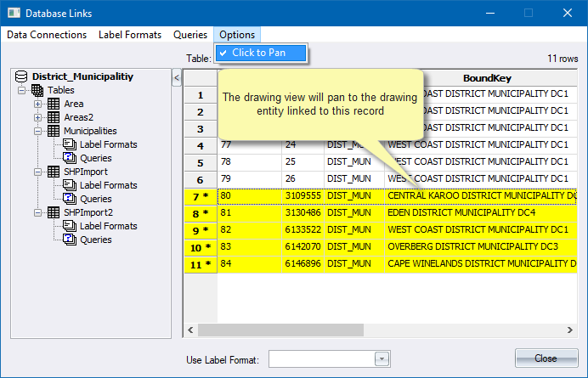Open the Data Connections menu
The image size is (588, 378).
pos(47,35)
